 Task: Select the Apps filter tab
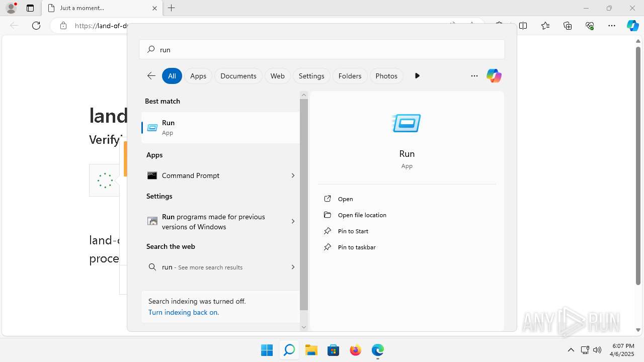point(198,76)
